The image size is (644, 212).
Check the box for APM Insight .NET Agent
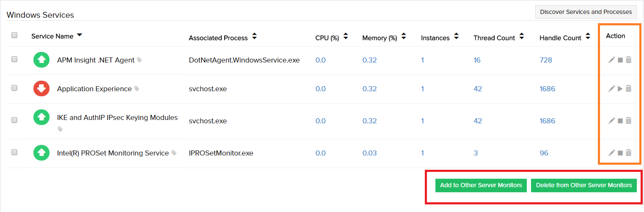tap(14, 60)
